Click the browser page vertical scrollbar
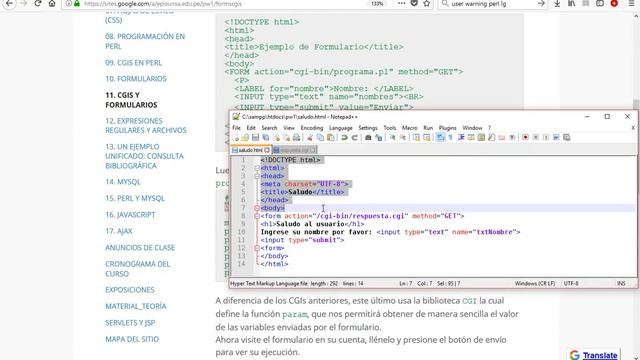640x360 pixels. (636, 186)
